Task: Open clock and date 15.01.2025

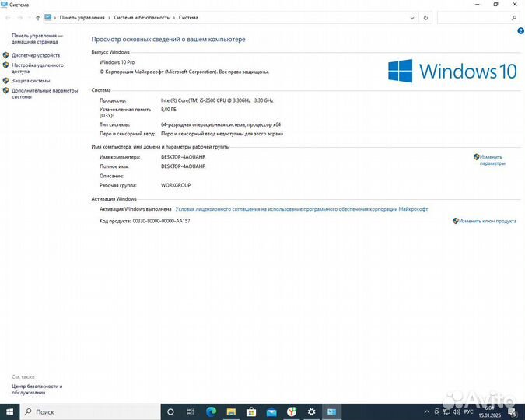Action: tap(489, 411)
